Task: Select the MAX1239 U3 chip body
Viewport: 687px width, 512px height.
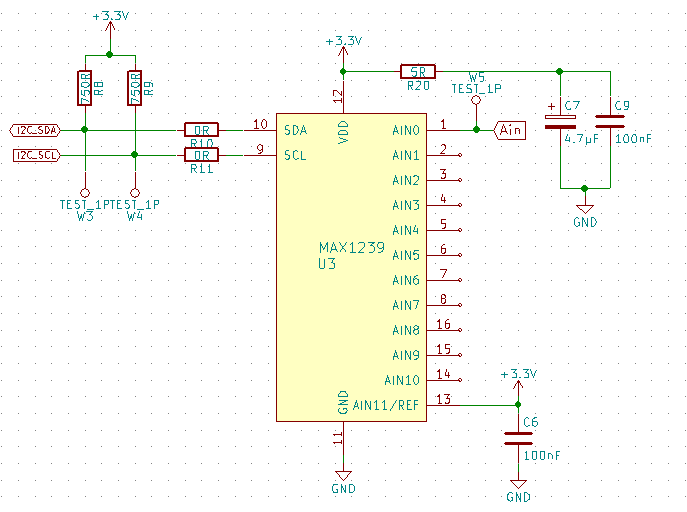Action: tap(351, 267)
